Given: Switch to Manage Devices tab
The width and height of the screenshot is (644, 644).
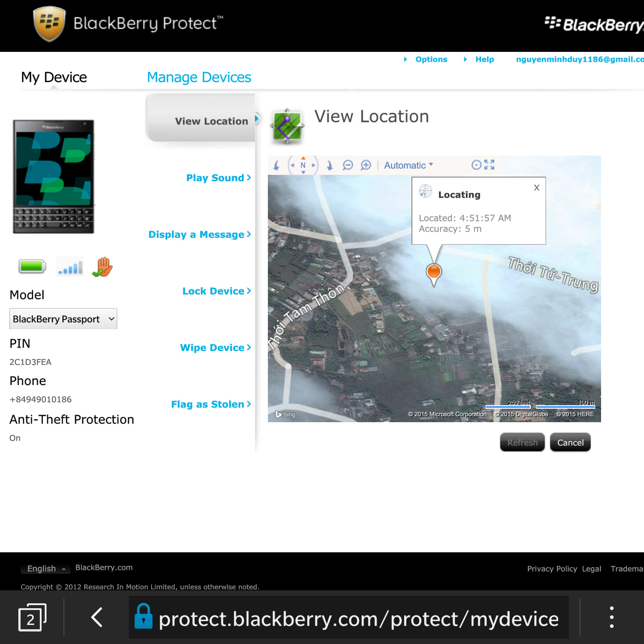Looking at the screenshot, I should (199, 77).
